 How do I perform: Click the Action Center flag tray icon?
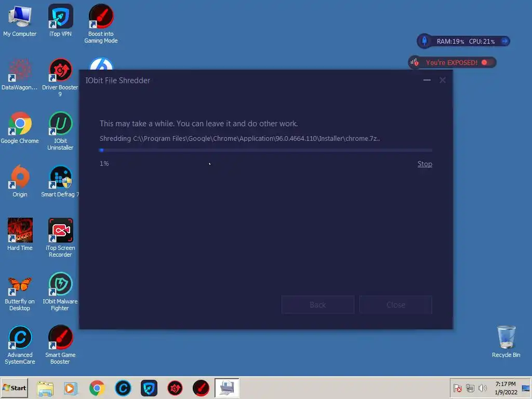click(458, 388)
